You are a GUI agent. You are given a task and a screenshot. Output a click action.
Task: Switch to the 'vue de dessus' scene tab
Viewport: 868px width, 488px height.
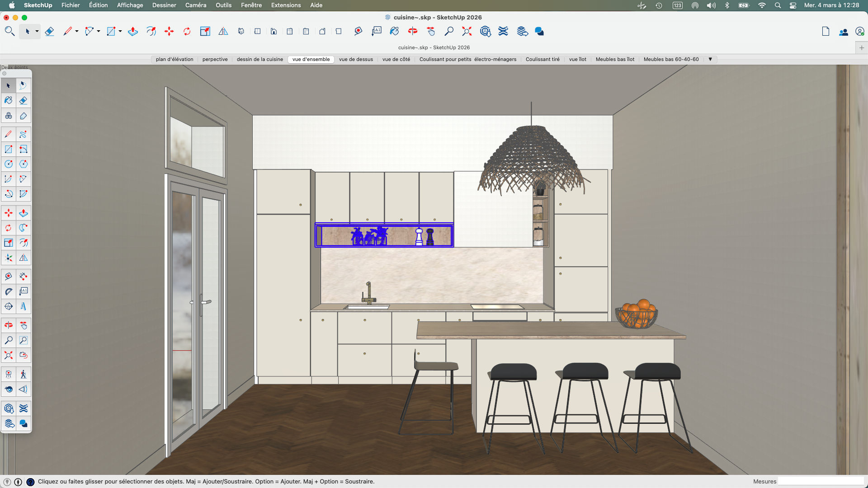pyautogui.click(x=356, y=59)
